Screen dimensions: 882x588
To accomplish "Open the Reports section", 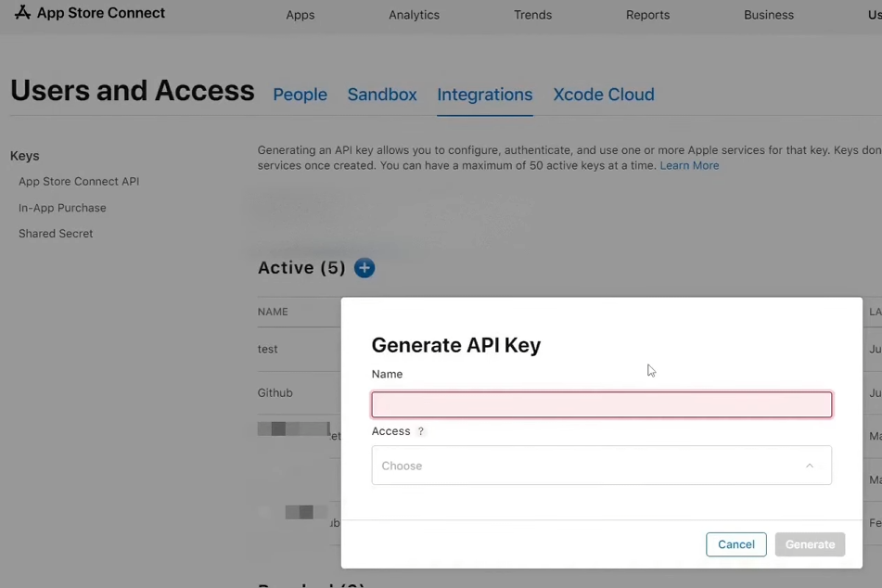I will tap(647, 15).
